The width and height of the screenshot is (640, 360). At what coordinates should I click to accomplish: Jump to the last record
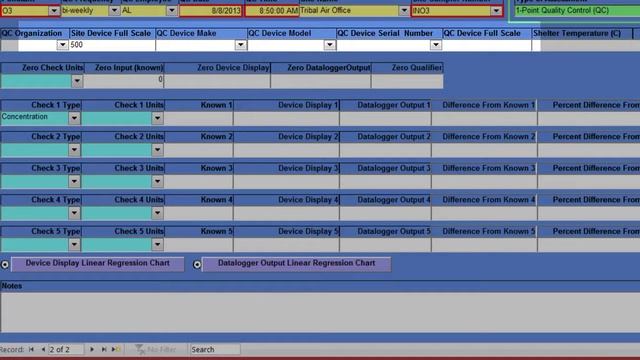[104, 349]
